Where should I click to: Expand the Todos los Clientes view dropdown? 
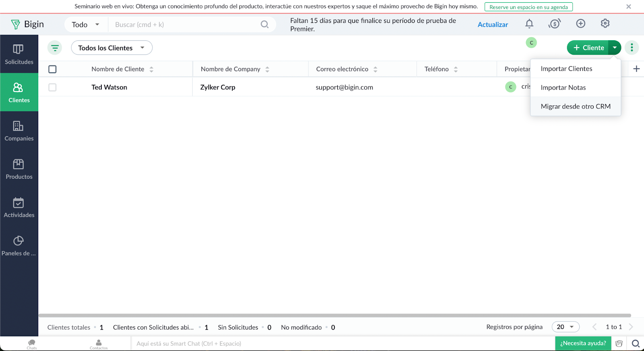(111, 48)
